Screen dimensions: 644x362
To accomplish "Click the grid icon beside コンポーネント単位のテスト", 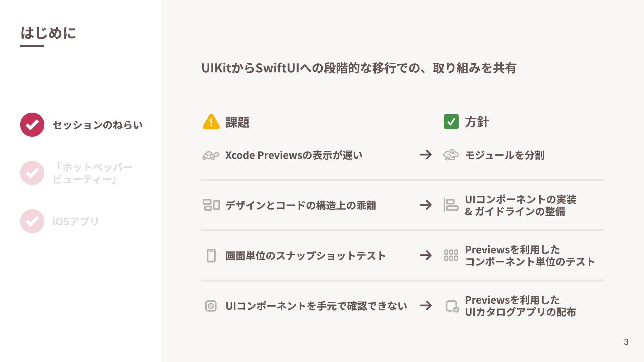I will 451,255.
